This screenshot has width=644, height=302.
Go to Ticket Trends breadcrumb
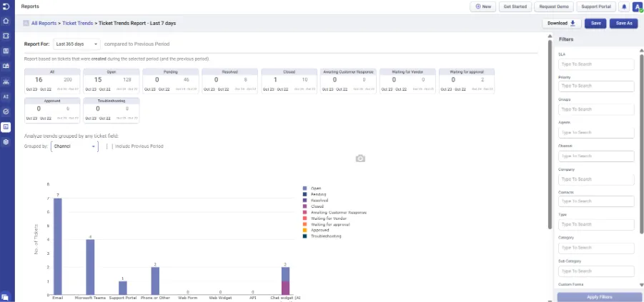[x=78, y=24]
